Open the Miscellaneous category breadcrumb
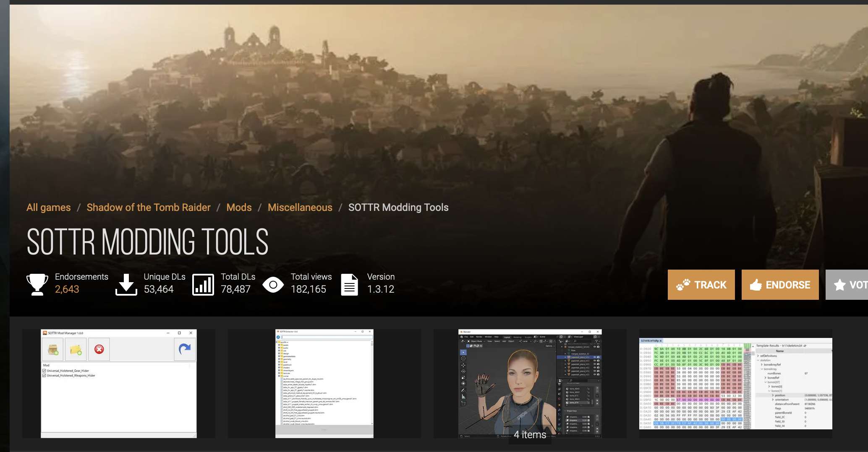868x452 pixels. (x=300, y=208)
